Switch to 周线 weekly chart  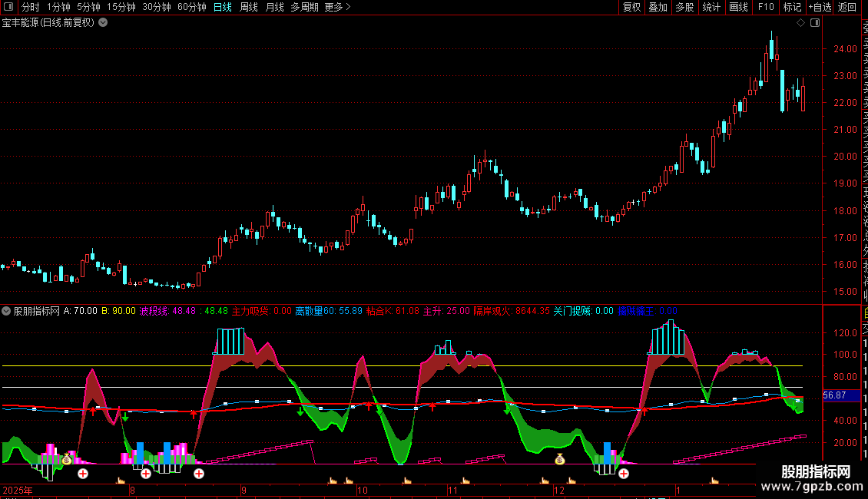click(249, 7)
